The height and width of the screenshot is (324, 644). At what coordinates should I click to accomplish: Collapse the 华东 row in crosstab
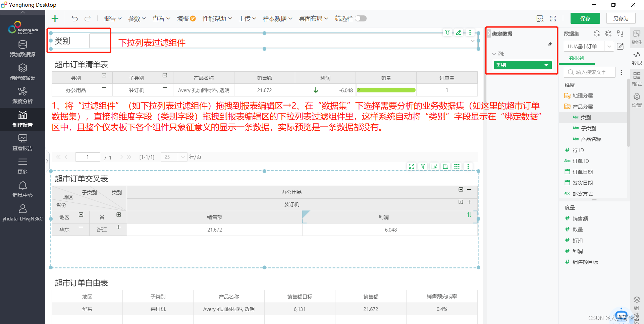coord(81,227)
